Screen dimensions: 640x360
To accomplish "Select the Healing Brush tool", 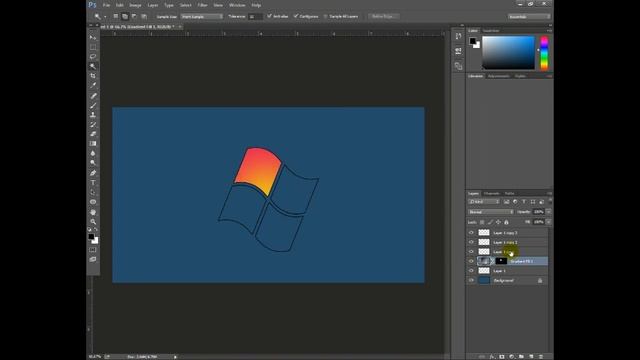I will [x=93, y=96].
